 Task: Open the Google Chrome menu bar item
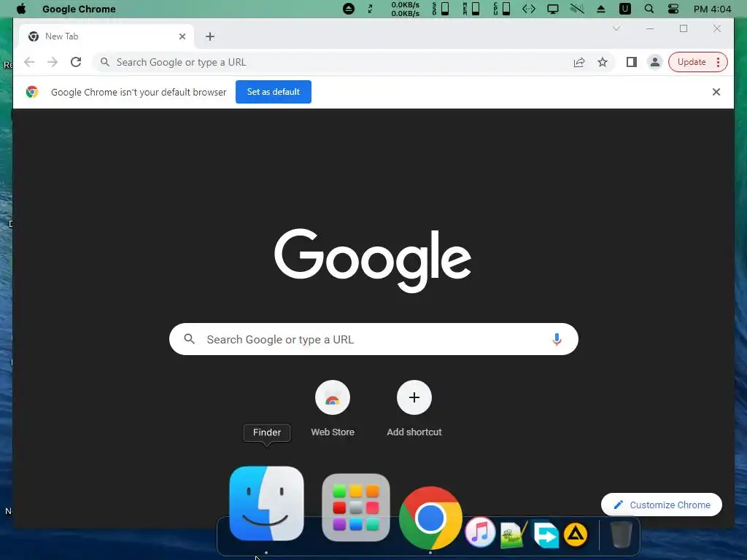tap(79, 9)
